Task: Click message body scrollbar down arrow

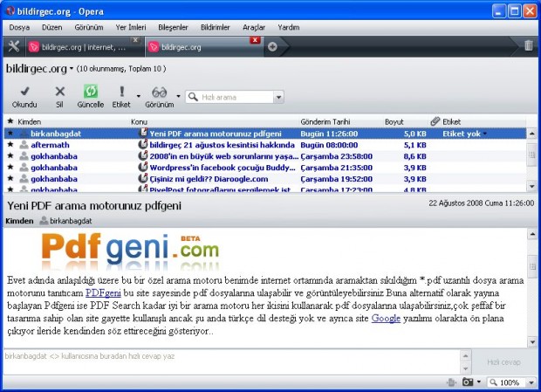Action: tap(532, 342)
